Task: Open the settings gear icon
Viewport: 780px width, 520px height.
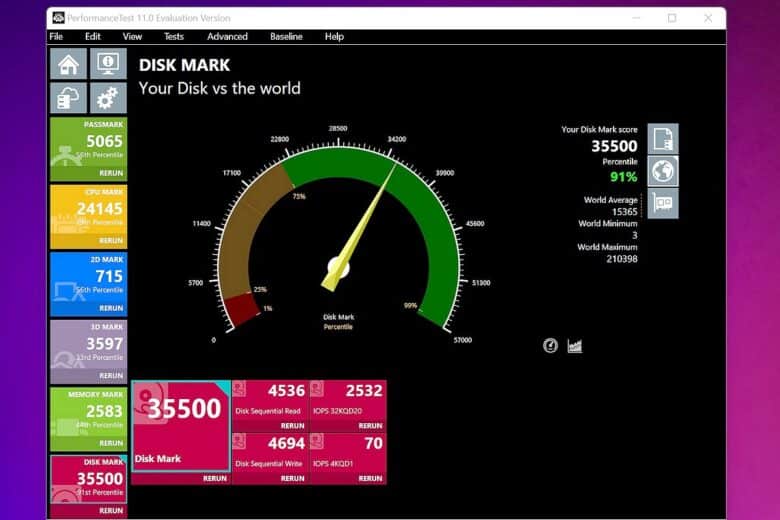Action: [108, 98]
